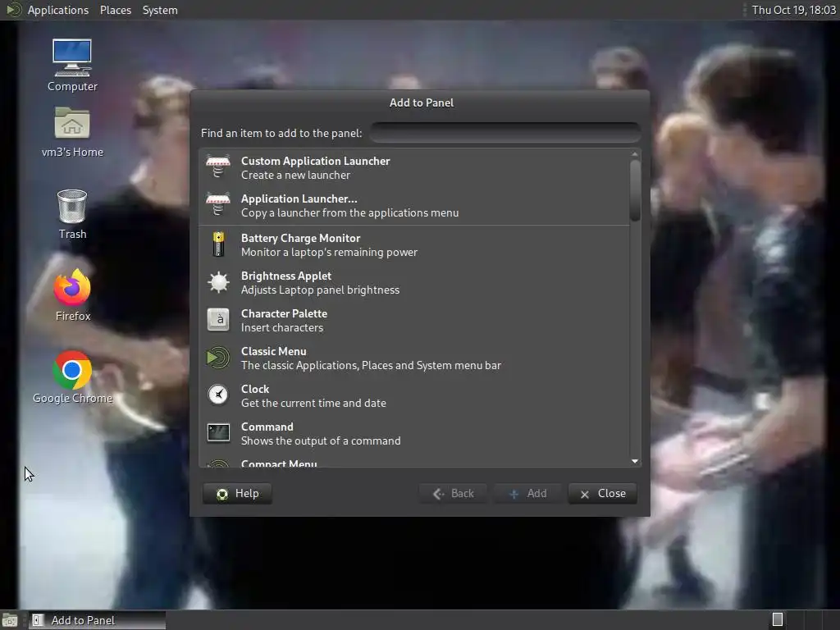Select 'Shows the output of a command'

pyautogui.click(x=321, y=441)
